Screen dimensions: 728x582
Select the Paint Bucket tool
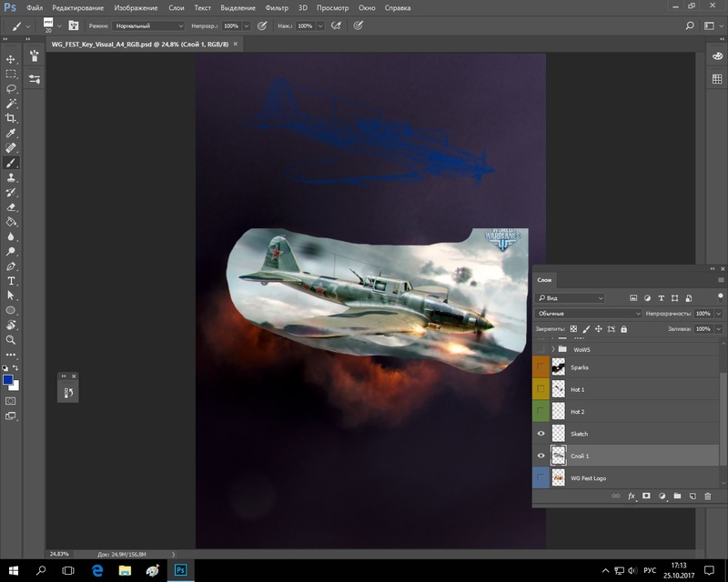11,222
